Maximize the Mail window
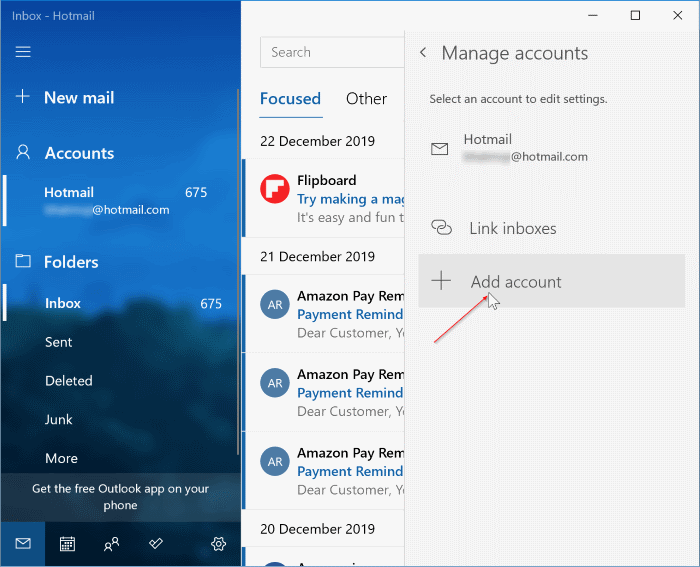Image resolution: width=700 pixels, height=567 pixels. tap(635, 16)
